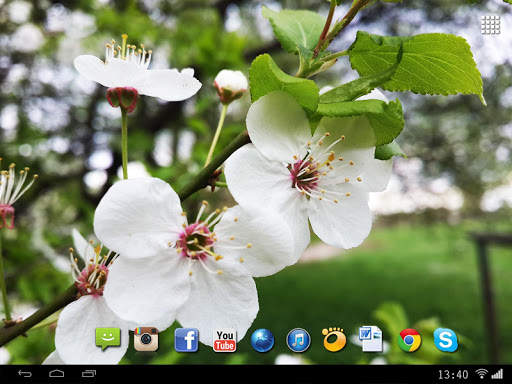512x384 pixels.
Task: Open the Word document app
Action: (371, 339)
